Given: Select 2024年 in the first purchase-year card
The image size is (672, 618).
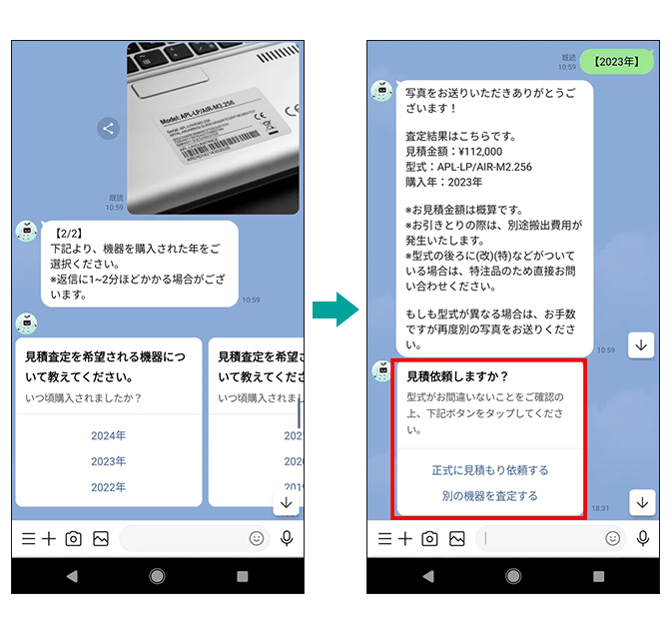Looking at the screenshot, I should (108, 435).
